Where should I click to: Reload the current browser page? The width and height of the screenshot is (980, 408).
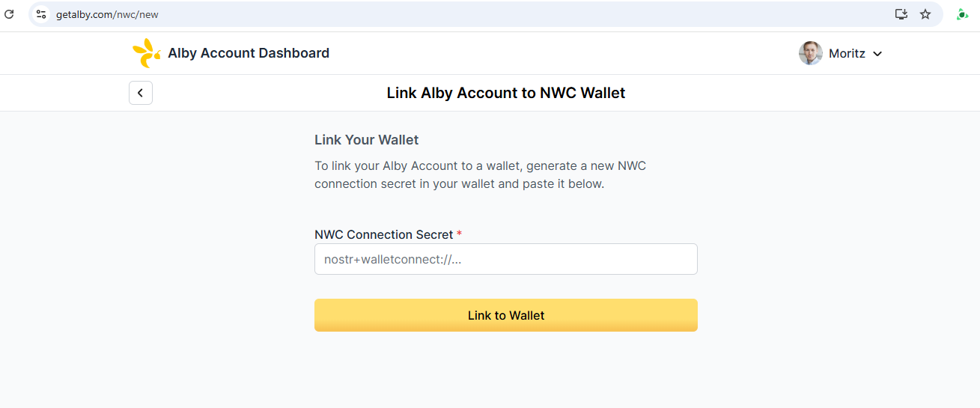[x=10, y=14]
